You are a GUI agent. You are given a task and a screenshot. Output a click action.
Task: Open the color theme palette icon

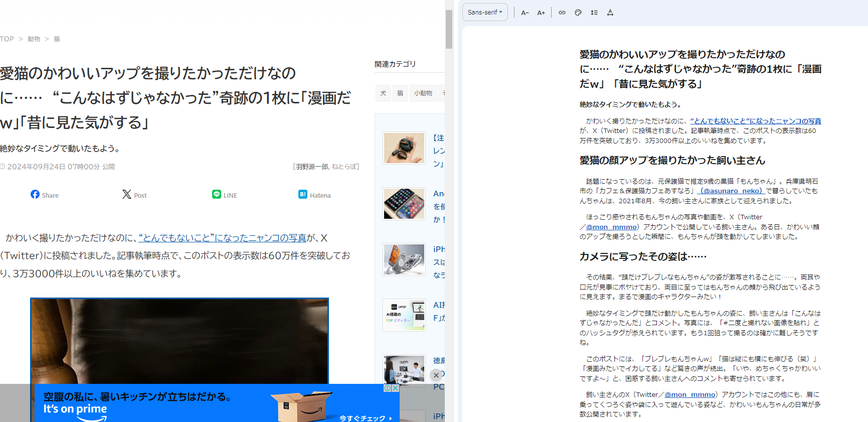pos(578,13)
